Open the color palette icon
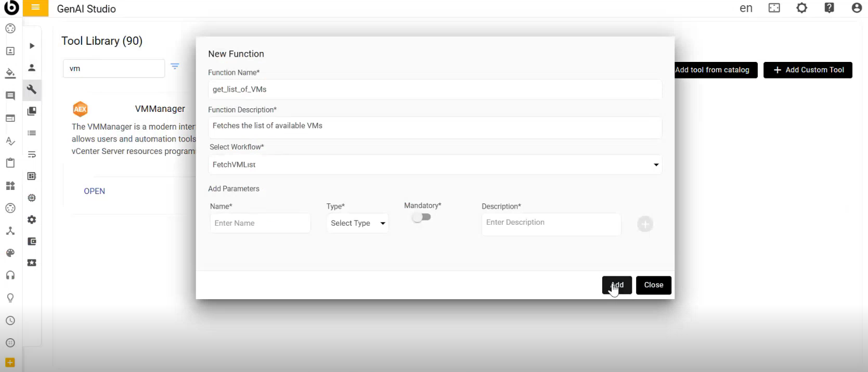Viewport: 868px width, 372px height. coord(10,253)
